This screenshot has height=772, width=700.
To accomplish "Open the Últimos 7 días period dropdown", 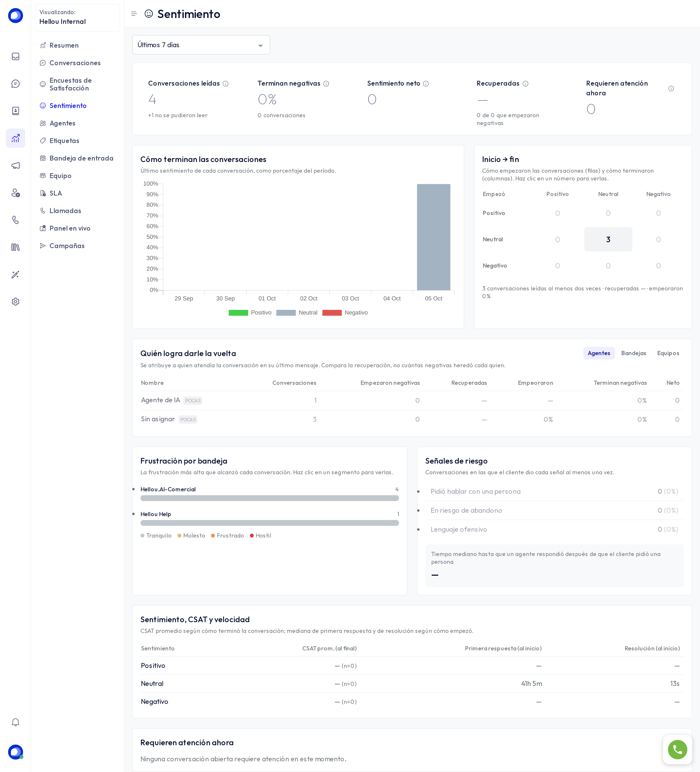I will (201, 45).
